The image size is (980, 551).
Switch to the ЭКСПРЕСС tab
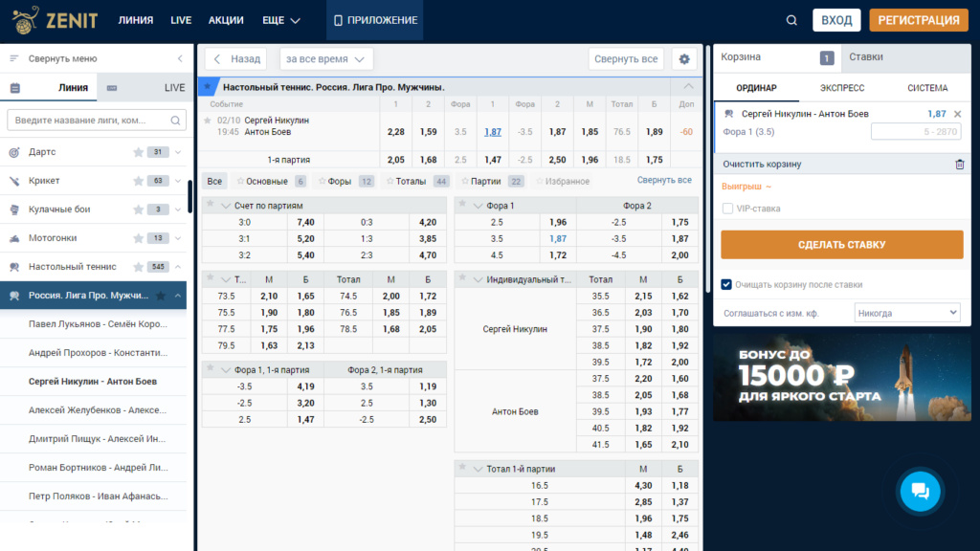(842, 88)
